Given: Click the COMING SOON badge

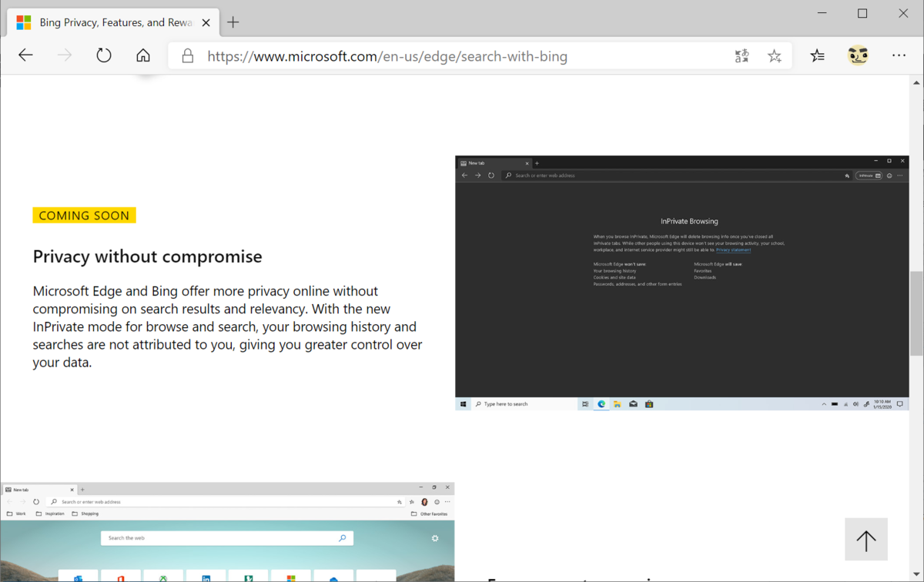Looking at the screenshot, I should (84, 216).
